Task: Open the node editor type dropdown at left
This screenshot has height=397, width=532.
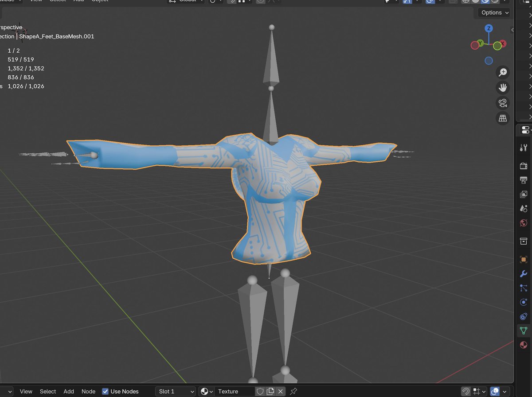Action: tap(6, 391)
